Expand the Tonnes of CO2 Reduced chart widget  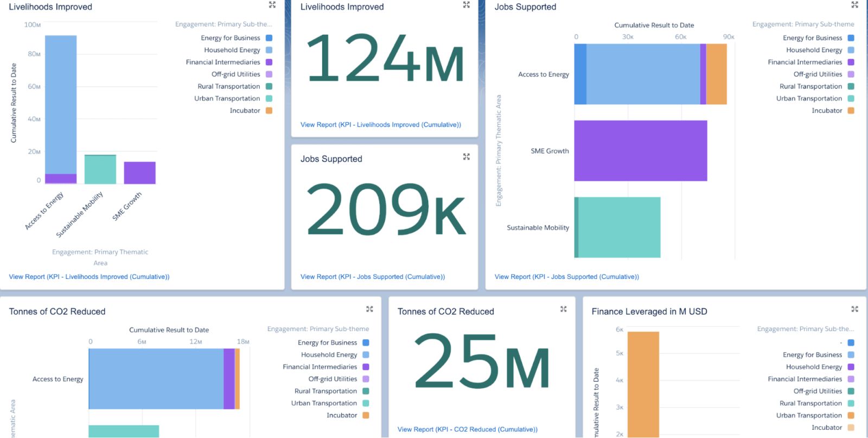(369, 309)
